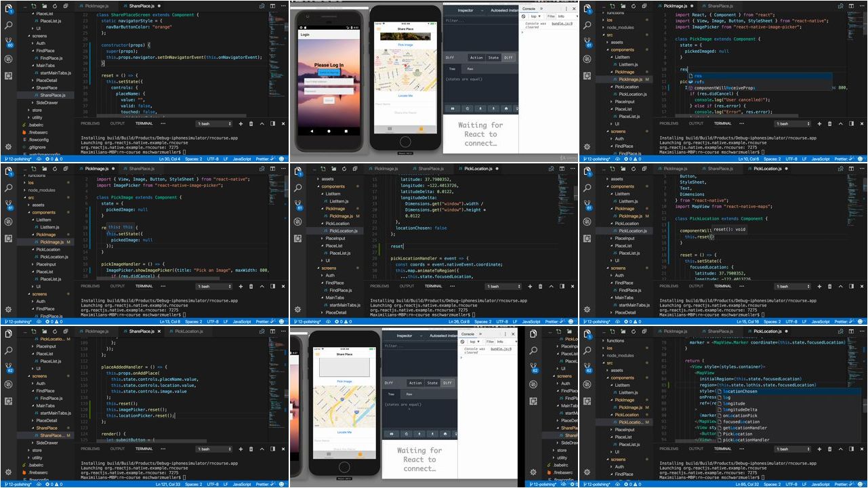The width and height of the screenshot is (868, 488).
Task: Tap Android emulator back triangle button
Action: coord(312,130)
